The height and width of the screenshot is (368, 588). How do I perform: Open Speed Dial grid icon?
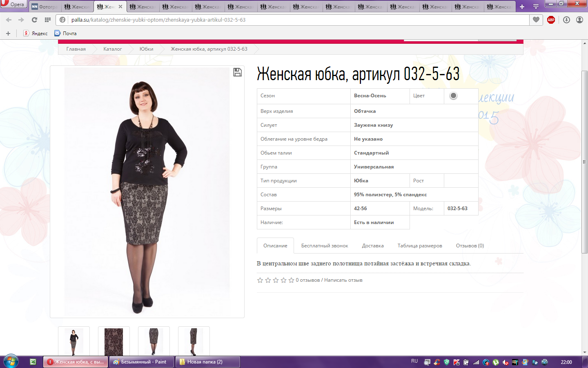(48, 20)
